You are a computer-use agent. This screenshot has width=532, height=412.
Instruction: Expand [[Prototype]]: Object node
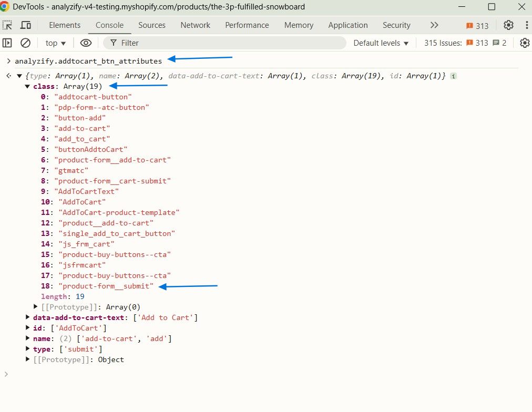pyautogui.click(x=27, y=359)
